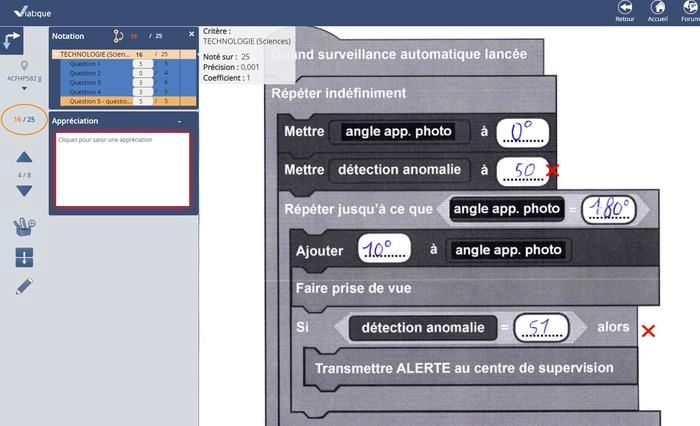The image size is (700, 426).
Task: Open the ACFHP582 copy dropdown arrow
Action: point(24,88)
